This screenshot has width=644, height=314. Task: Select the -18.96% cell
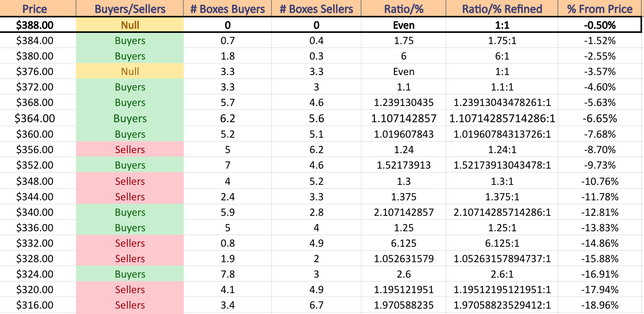(x=600, y=305)
